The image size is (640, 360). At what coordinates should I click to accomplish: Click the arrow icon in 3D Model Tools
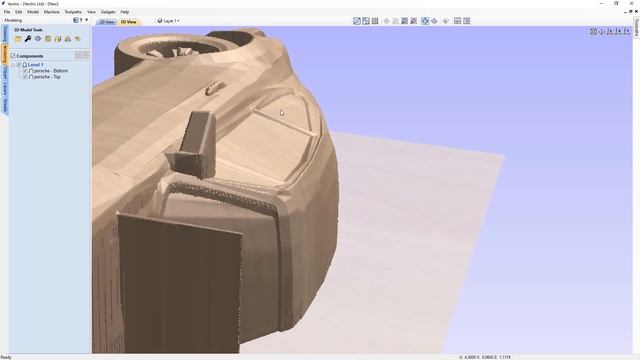coord(38,39)
